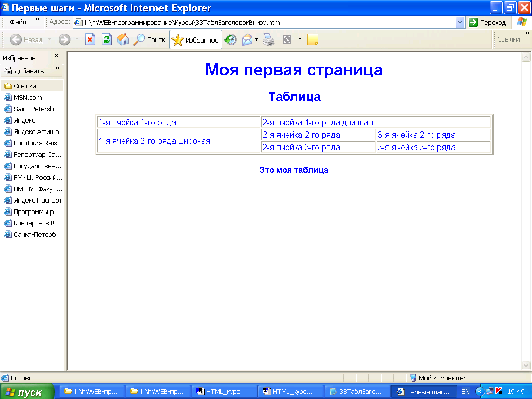Click the Windows flag logo throbber

(522, 23)
